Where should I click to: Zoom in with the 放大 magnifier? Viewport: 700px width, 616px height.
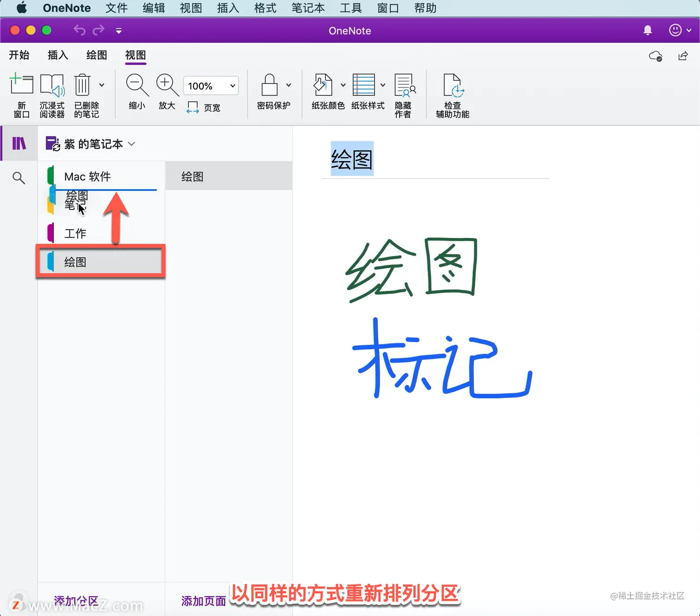[167, 92]
